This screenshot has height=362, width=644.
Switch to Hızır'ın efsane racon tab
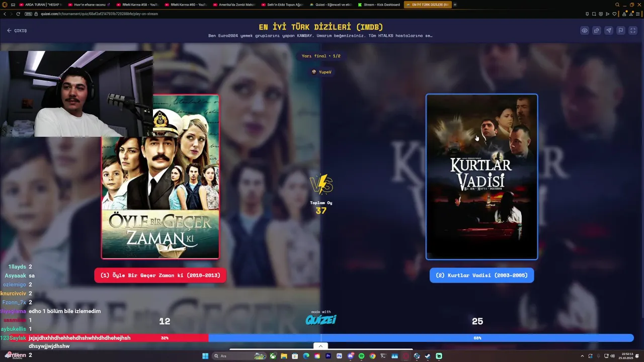(89, 5)
